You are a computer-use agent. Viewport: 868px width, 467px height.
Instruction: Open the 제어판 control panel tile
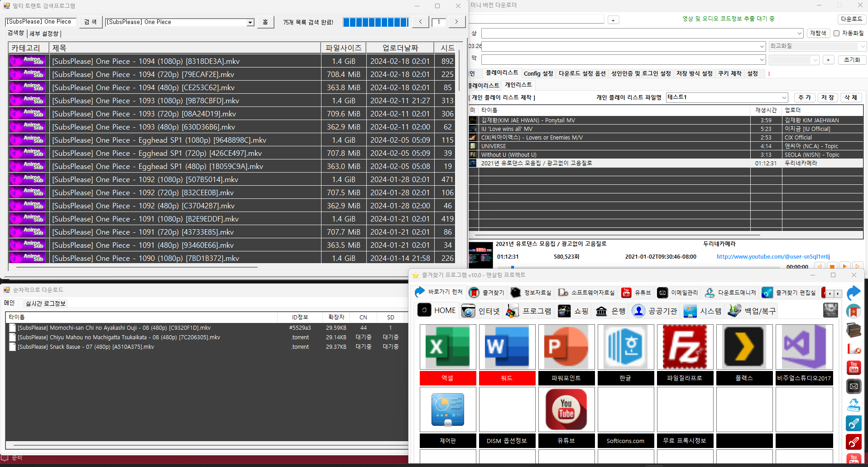tap(448, 409)
